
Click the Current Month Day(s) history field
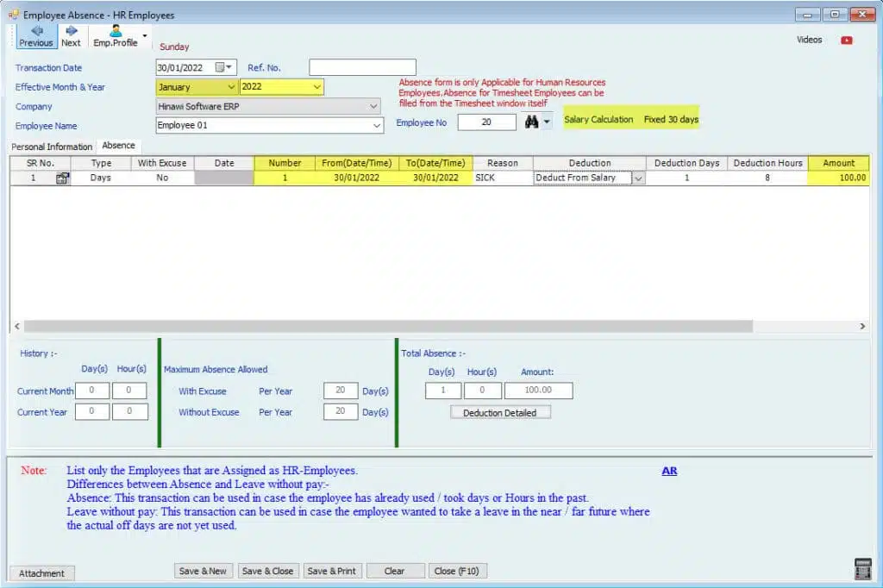point(91,391)
